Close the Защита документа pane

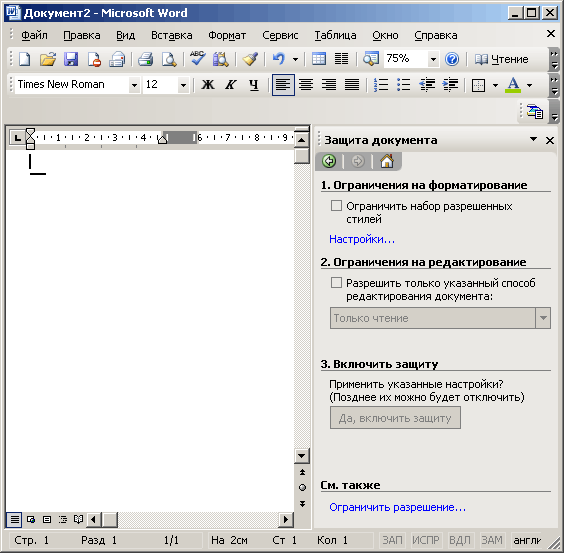click(x=550, y=140)
